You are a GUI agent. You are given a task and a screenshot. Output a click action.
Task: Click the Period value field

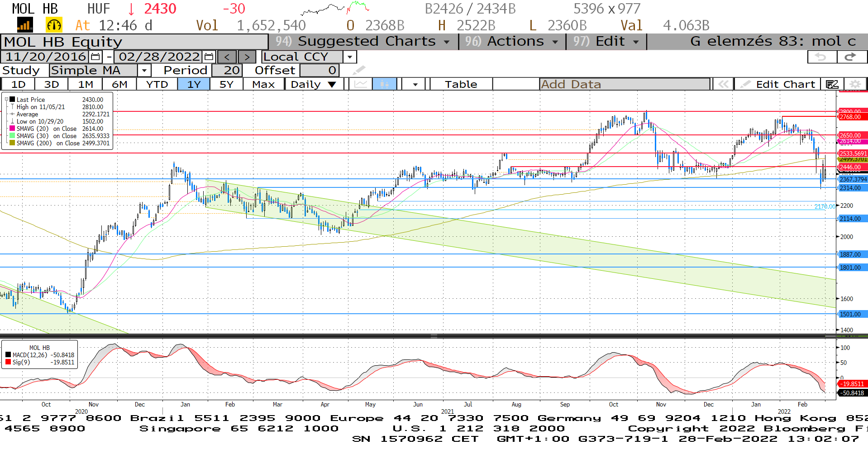click(227, 70)
